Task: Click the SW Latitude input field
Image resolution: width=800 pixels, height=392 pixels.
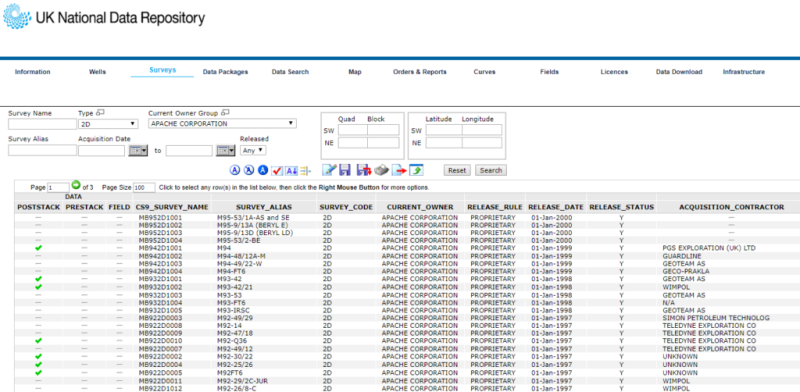Action: pyautogui.click(x=444, y=130)
